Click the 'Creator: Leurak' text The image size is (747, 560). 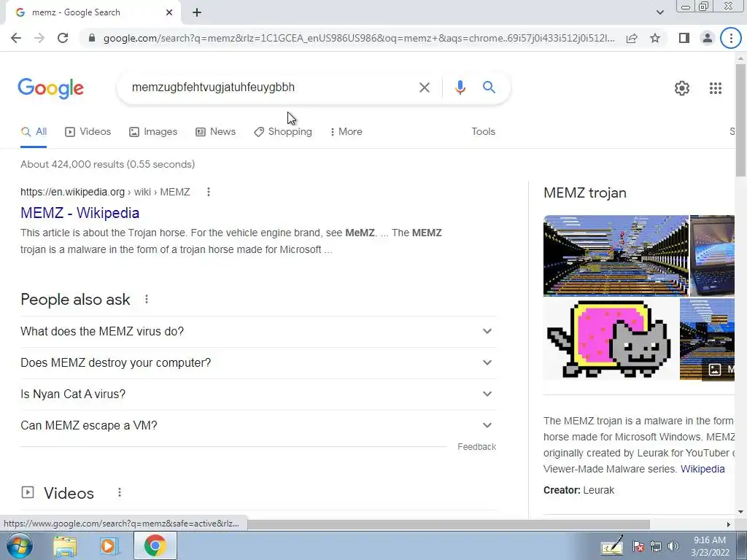tap(578, 490)
